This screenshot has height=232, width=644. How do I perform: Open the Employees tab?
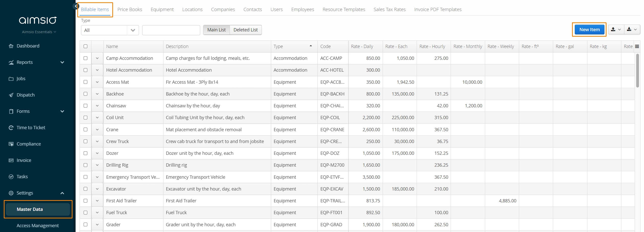(x=303, y=10)
